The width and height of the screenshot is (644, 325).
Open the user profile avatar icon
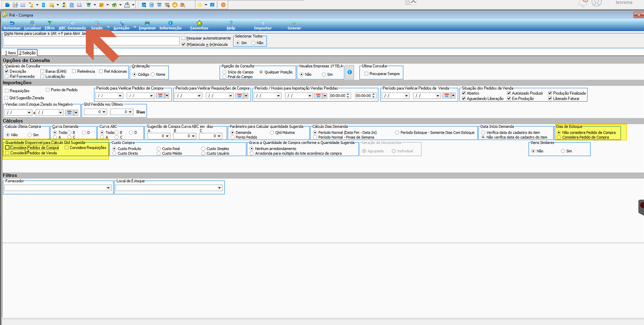596,3
